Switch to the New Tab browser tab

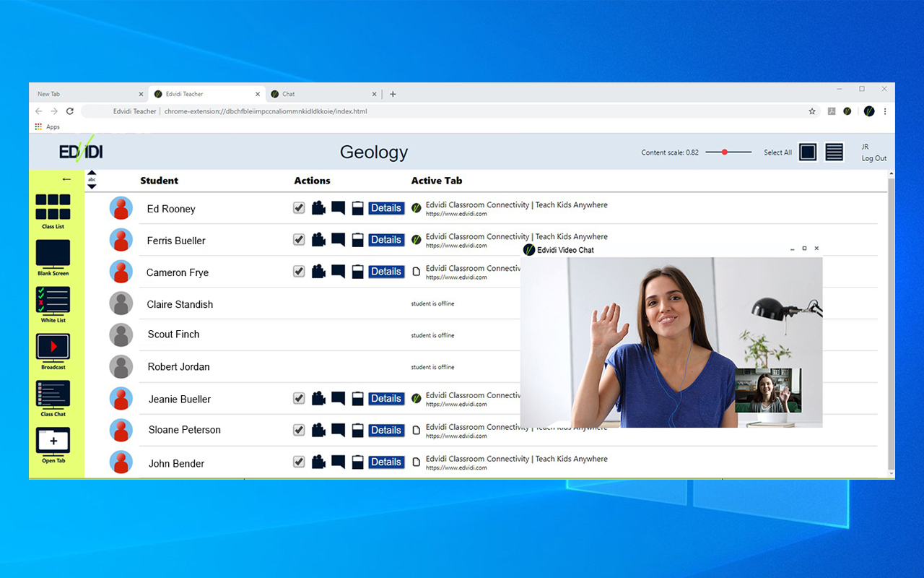tap(89, 94)
